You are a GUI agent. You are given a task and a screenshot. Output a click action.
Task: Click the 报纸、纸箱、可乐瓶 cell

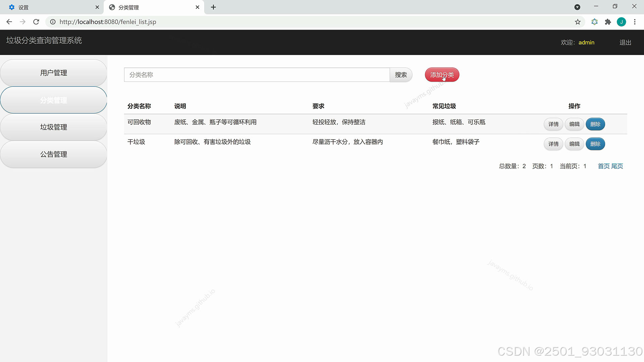click(x=459, y=122)
